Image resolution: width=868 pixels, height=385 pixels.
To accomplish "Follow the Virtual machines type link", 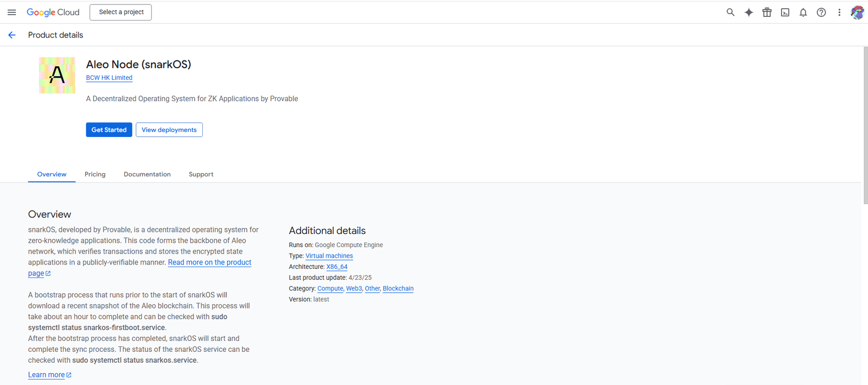I will 329,256.
